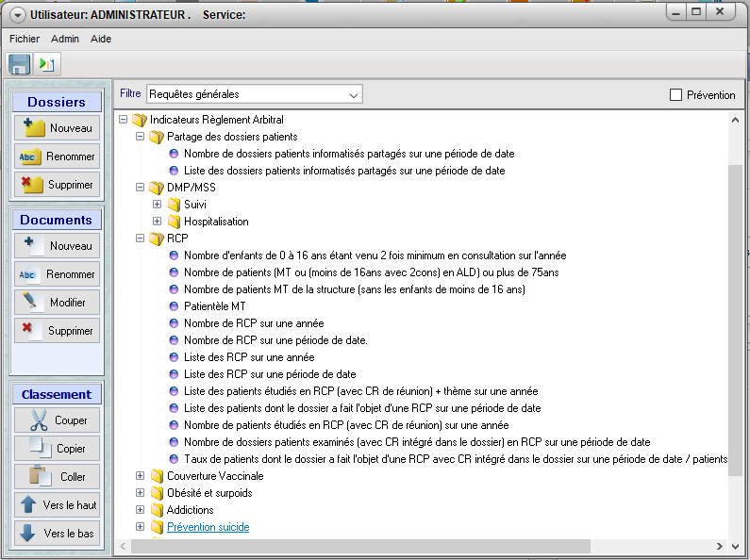Select the Patientèle MT query
The height and width of the screenshot is (560, 750).
click(x=214, y=306)
